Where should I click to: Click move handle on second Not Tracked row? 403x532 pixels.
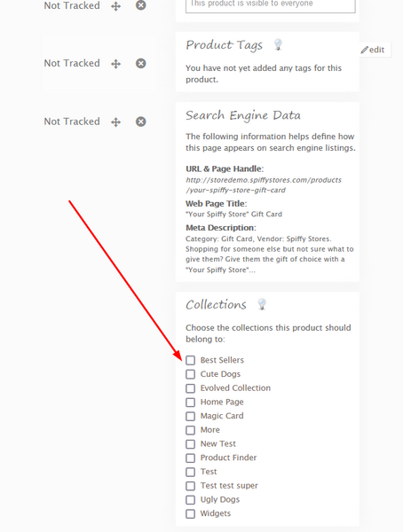click(116, 64)
